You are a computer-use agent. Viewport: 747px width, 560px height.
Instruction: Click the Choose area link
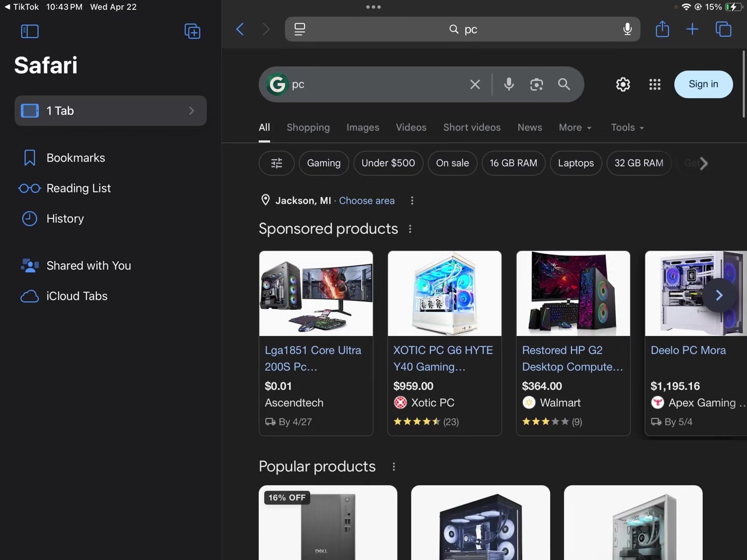coord(367,201)
